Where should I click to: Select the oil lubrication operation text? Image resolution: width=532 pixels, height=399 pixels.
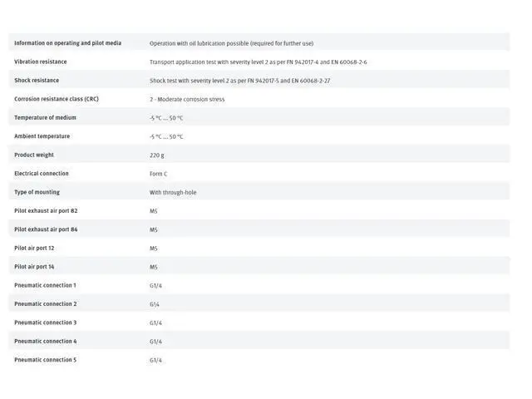pyautogui.click(x=231, y=43)
